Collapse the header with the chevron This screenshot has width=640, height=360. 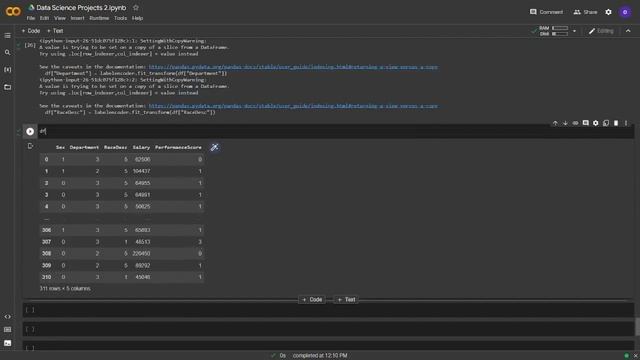[x=628, y=31]
